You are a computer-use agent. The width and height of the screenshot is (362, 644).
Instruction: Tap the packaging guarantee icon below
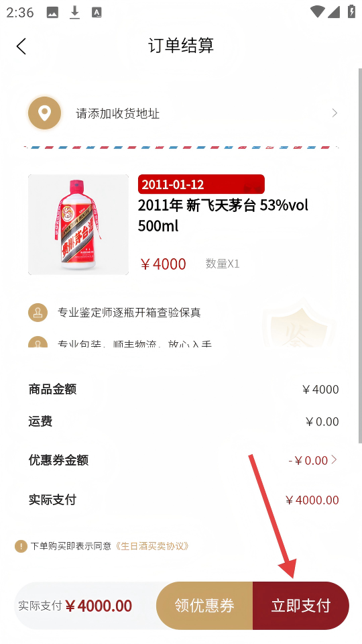pos(38,341)
